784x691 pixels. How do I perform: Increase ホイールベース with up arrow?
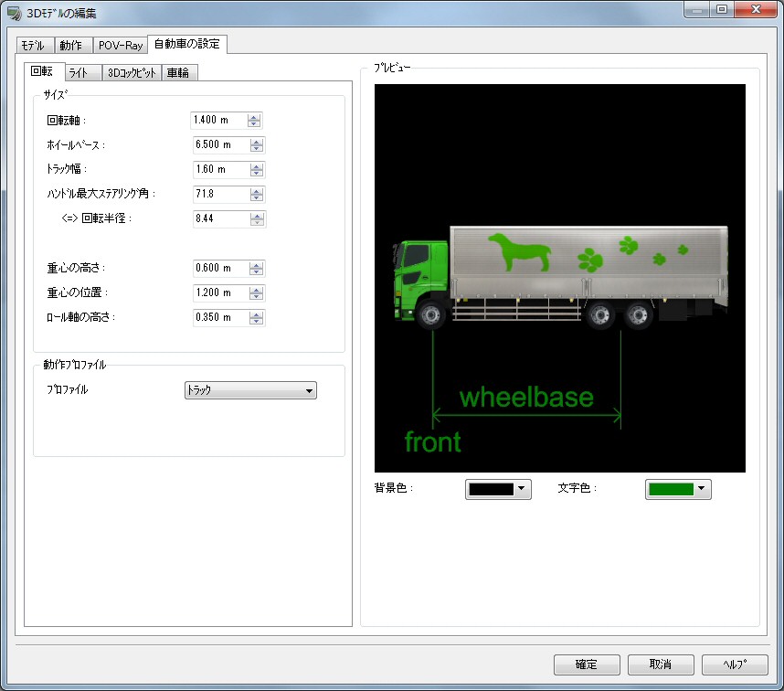(257, 142)
